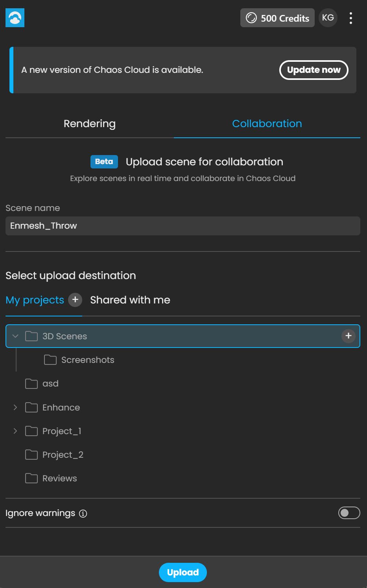Screen dimensions: 367x588
Task: Add a new project with plus icon
Action: [x=75, y=300]
